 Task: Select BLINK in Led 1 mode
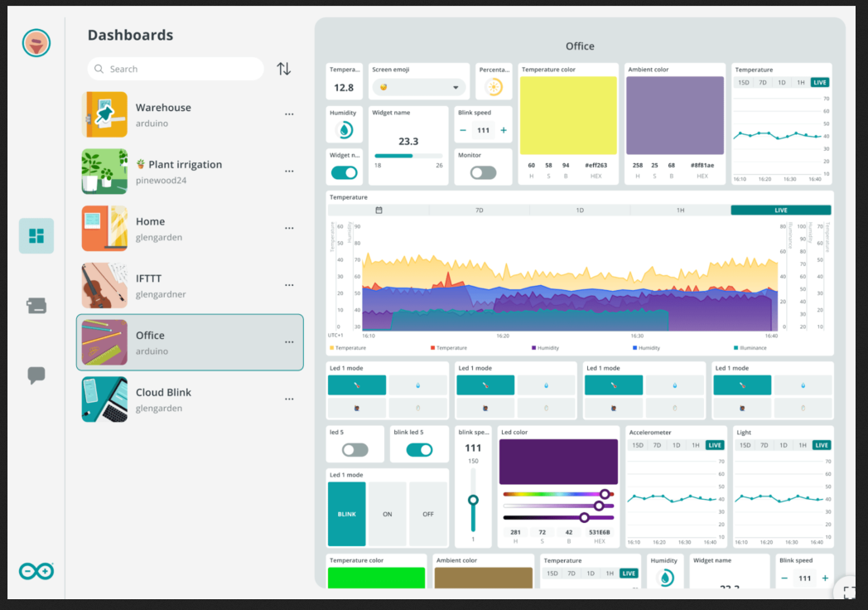[346, 514]
